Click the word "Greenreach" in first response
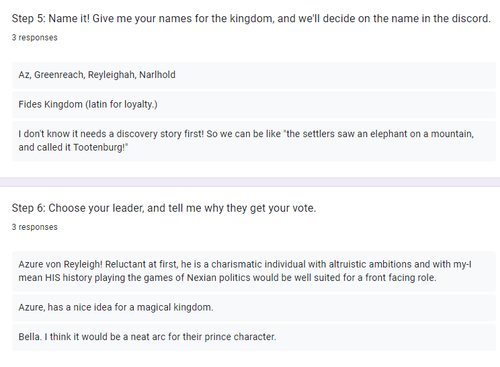 (x=59, y=75)
